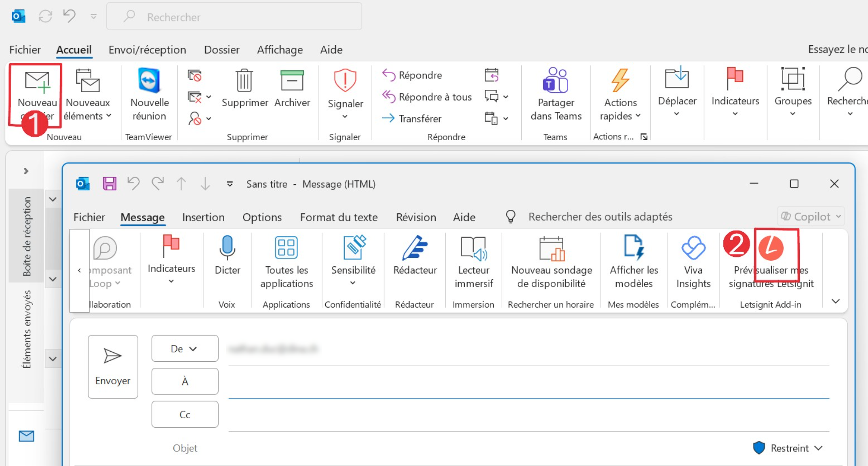Switch to the Insertion tab
This screenshot has width=868, height=466.
[203, 217]
